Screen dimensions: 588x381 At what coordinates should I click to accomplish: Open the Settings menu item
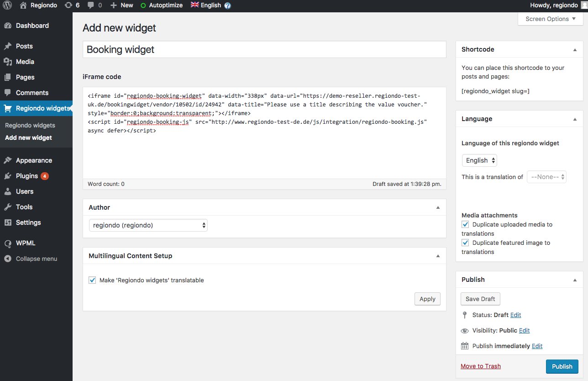pos(28,222)
